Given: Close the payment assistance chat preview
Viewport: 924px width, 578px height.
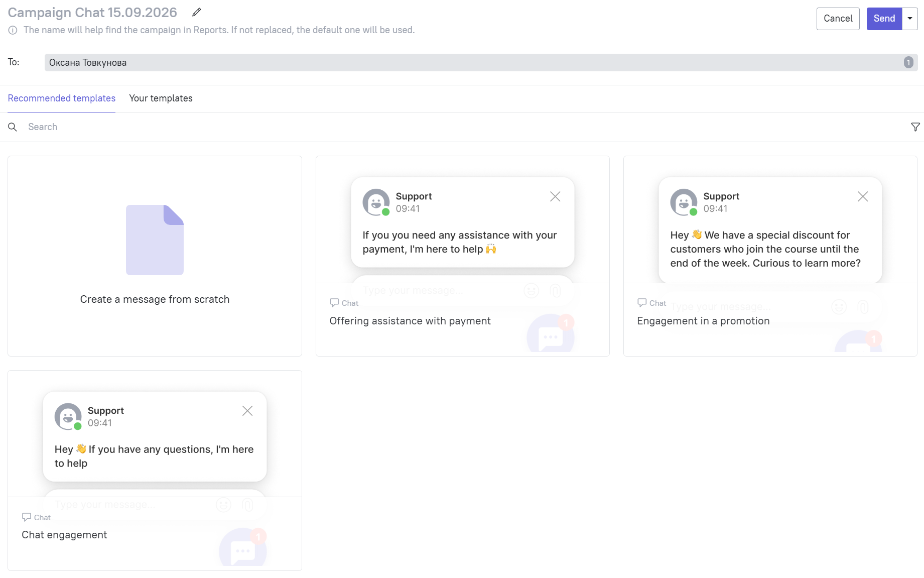Looking at the screenshot, I should pos(555,196).
